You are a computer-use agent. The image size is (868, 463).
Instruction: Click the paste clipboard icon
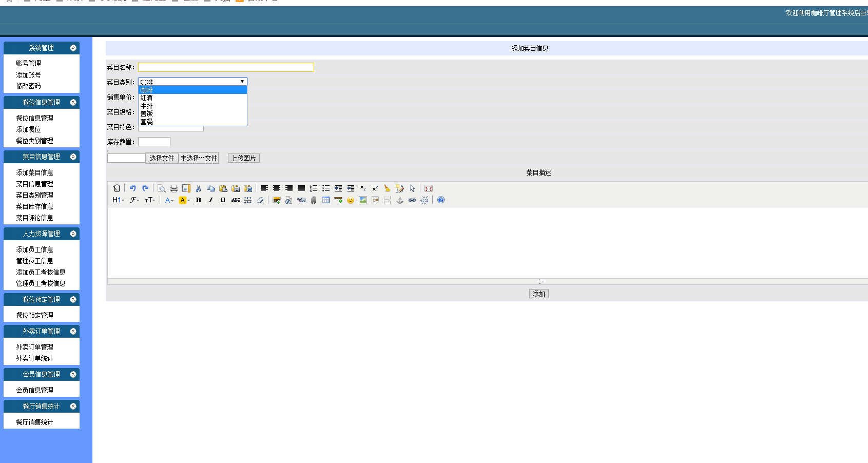click(x=223, y=188)
